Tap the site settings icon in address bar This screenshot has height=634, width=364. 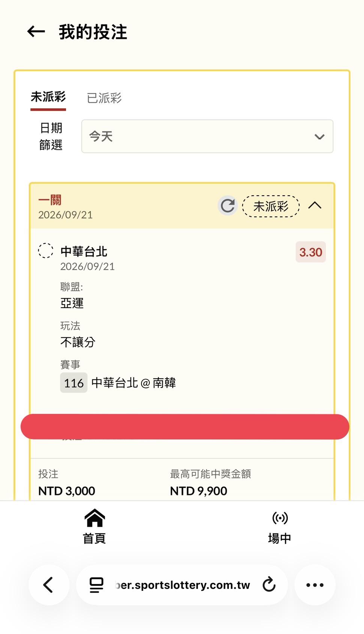[96, 585]
